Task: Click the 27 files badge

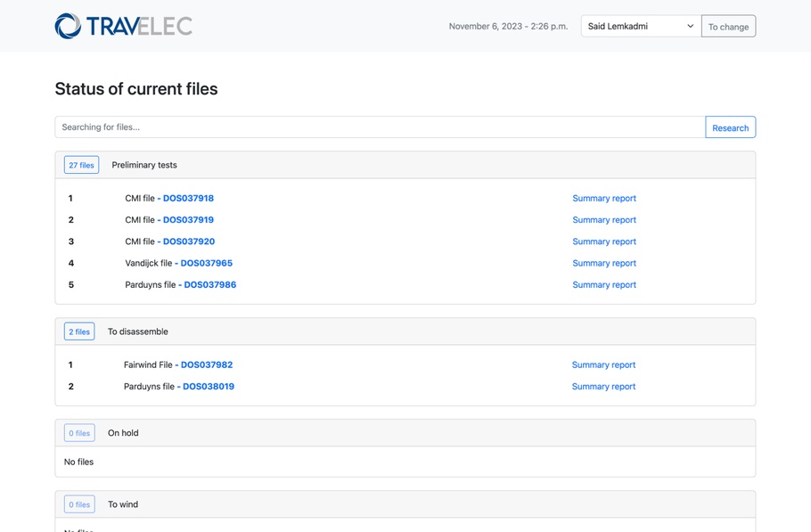Action: click(x=81, y=165)
